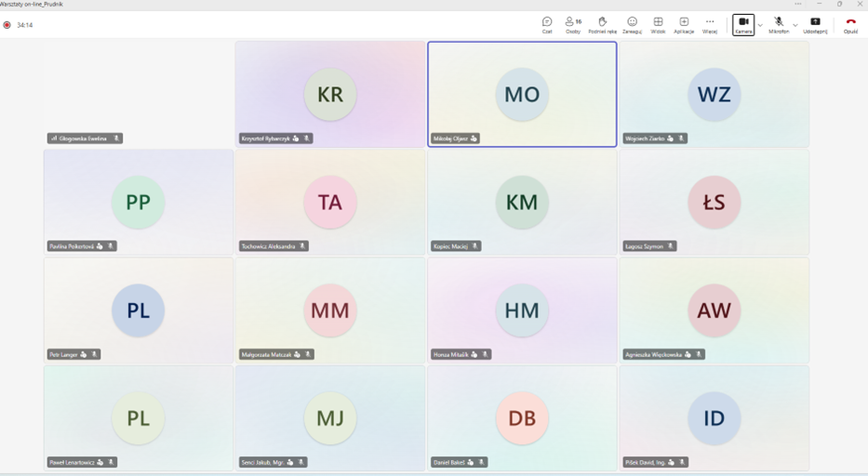Share screen with Udostępnij
This screenshot has height=476, width=868.
[x=815, y=24]
